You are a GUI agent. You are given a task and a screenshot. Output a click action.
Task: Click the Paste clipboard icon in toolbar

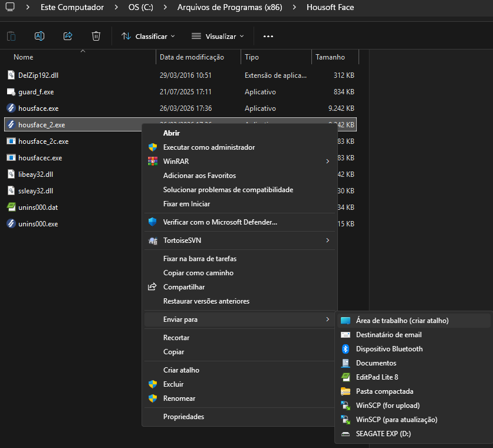[11, 36]
